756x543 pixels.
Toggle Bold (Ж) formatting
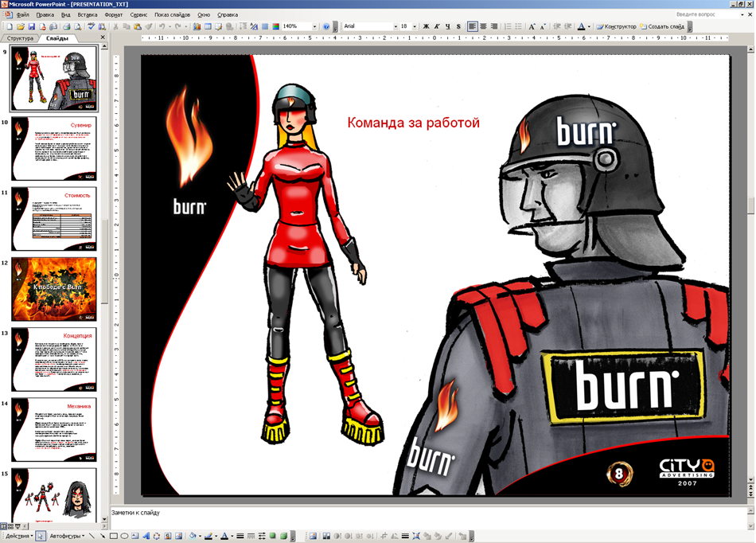click(x=426, y=26)
